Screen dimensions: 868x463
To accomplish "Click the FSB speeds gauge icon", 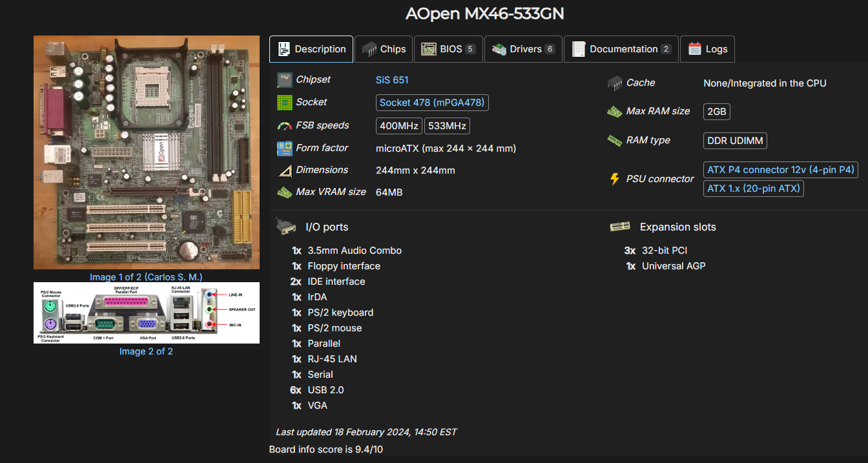I will (x=284, y=125).
